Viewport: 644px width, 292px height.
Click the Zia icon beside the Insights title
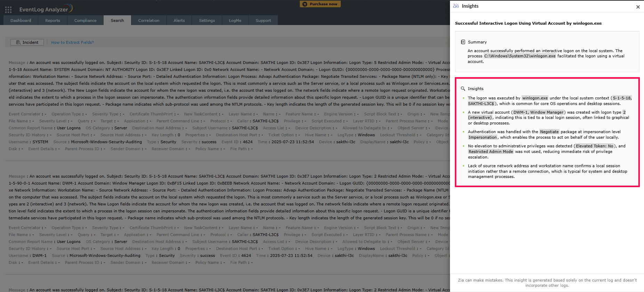click(x=456, y=6)
